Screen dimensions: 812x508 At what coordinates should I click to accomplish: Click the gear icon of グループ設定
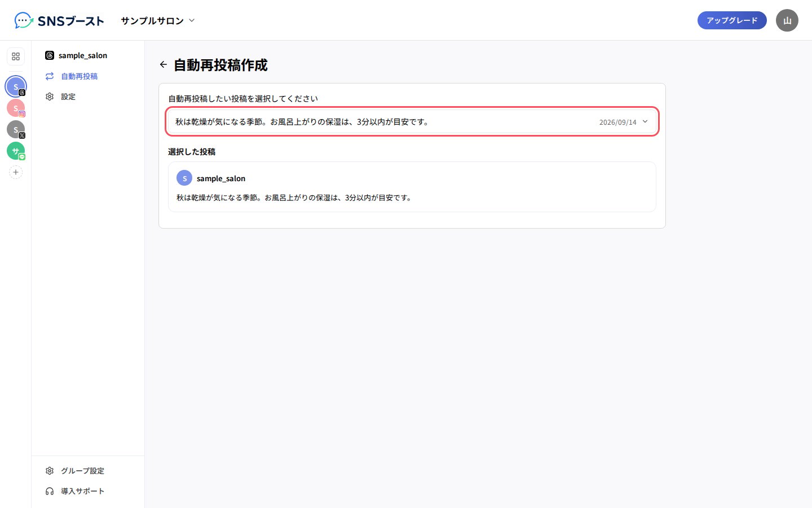pyautogui.click(x=50, y=471)
